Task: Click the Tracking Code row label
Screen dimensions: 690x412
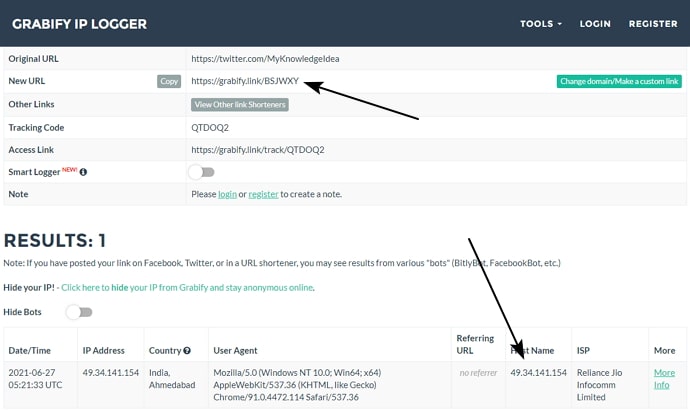Action: pyautogui.click(x=36, y=128)
